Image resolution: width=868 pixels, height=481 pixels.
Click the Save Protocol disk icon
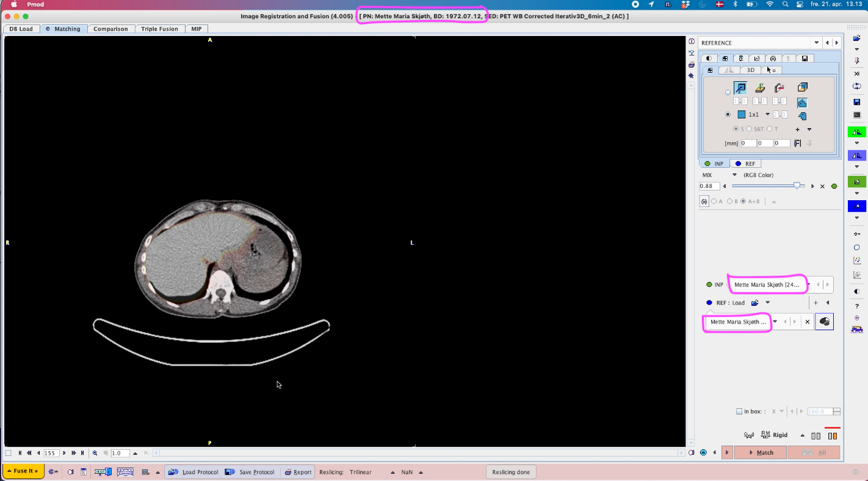(230, 472)
